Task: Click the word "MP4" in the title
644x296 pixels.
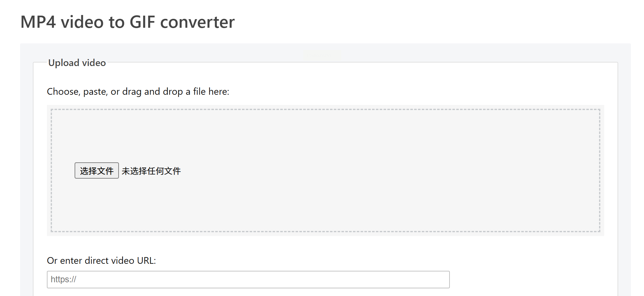Action: [x=38, y=22]
